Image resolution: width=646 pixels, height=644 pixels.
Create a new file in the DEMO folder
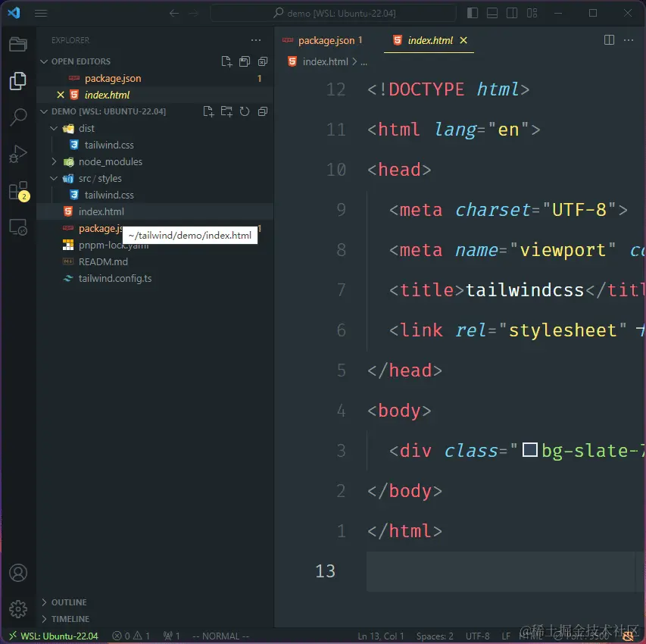tap(208, 111)
